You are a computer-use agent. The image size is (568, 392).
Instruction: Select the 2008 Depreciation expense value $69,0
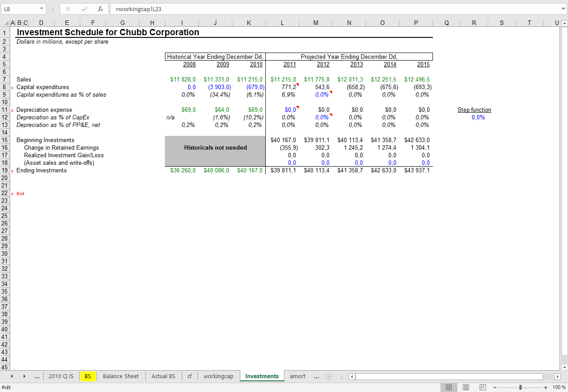(182, 110)
